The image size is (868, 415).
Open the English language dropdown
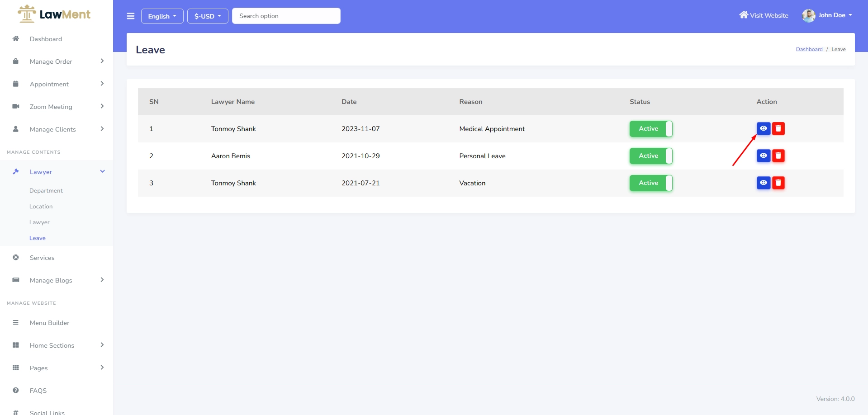(x=162, y=16)
